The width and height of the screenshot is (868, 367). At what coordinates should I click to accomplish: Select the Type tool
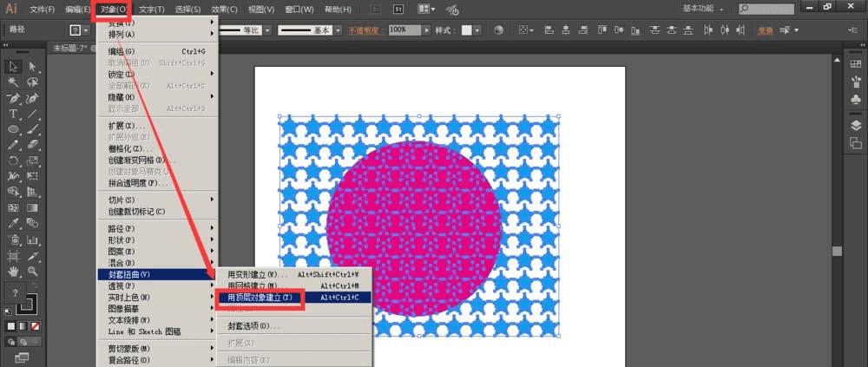click(x=13, y=114)
